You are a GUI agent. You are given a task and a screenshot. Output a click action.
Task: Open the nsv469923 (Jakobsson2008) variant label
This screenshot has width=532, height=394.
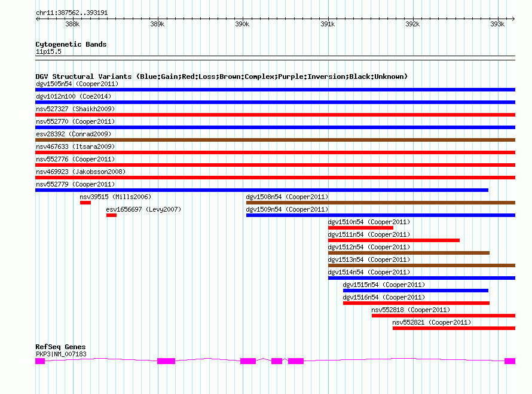(81, 172)
